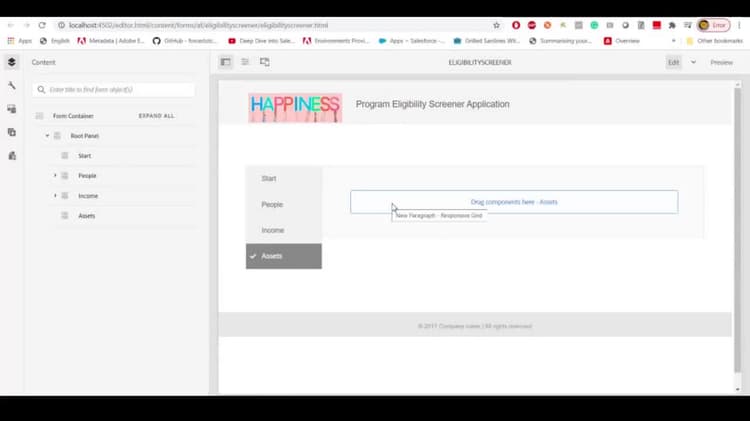Screen dimensions: 750x421
Task: Click the Preview button
Action: [721, 62]
